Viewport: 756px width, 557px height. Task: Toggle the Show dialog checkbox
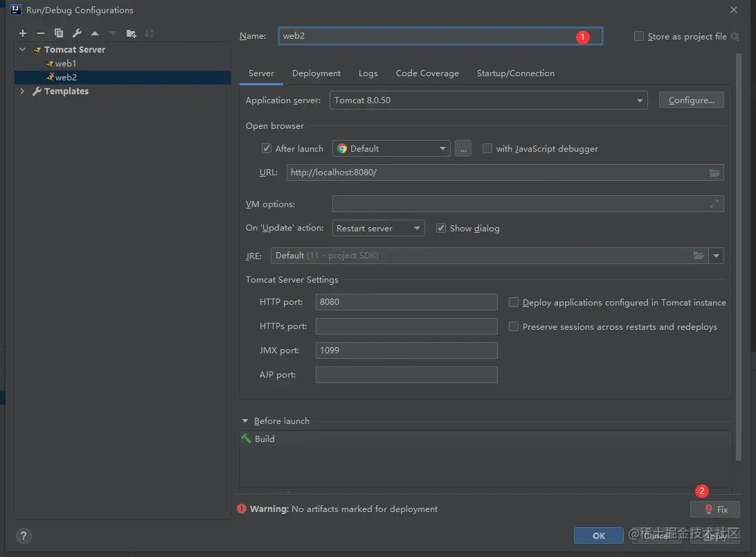[x=441, y=228]
